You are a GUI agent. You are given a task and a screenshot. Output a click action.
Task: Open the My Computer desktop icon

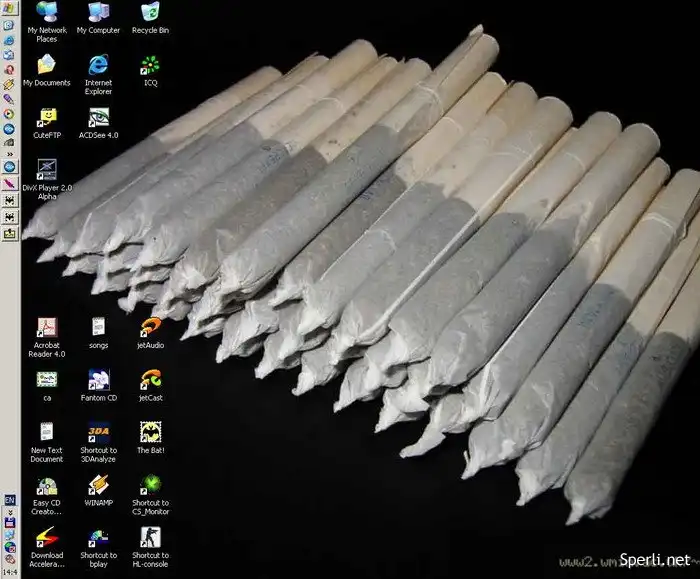tap(98, 14)
